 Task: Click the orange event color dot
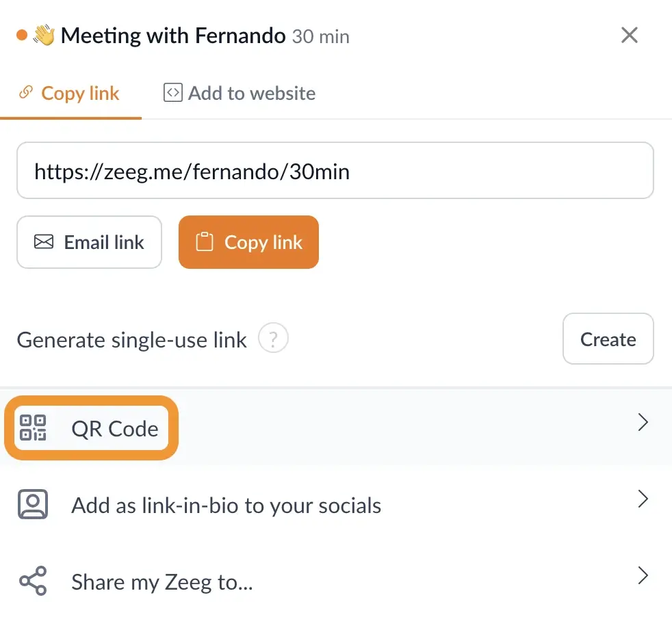tap(21, 35)
